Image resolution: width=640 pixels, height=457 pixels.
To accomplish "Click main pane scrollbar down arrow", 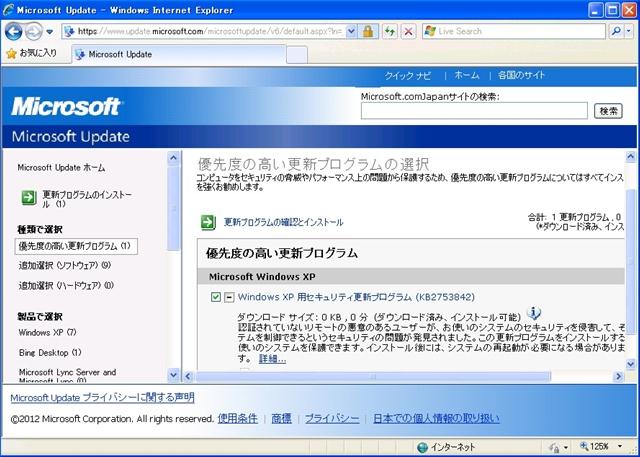I will pyautogui.click(x=631, y=364).
